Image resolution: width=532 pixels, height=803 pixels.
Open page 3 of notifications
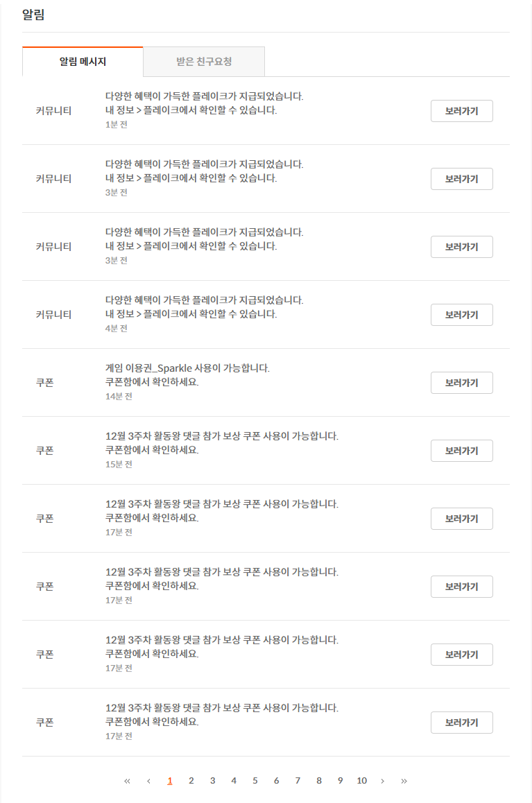212,781
